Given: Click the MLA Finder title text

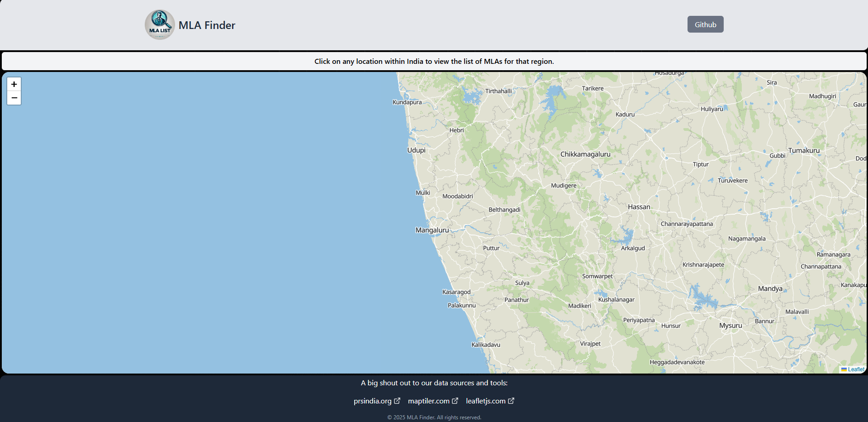Looking at the screenshot, I should [207, 25].
